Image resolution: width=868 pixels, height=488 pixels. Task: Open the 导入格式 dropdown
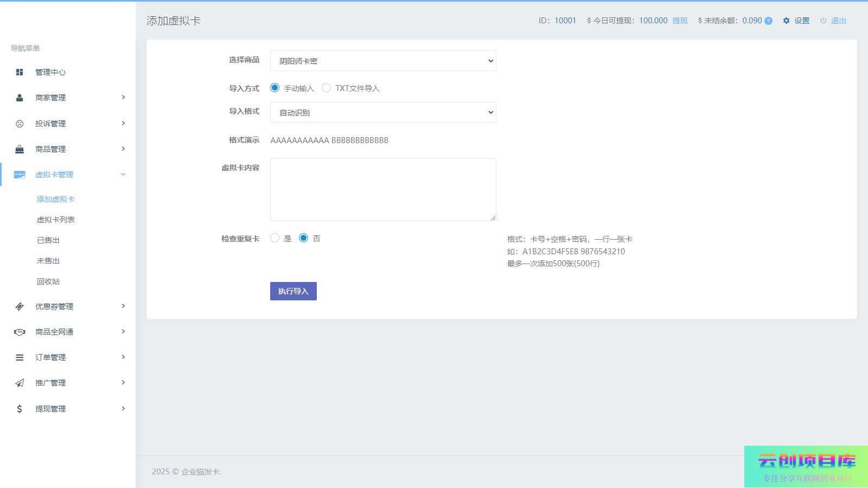tap(382, 112)
